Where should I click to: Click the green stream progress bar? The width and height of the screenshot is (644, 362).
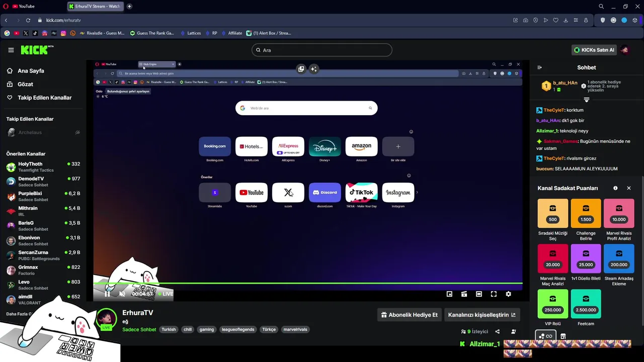click(307, 284)
